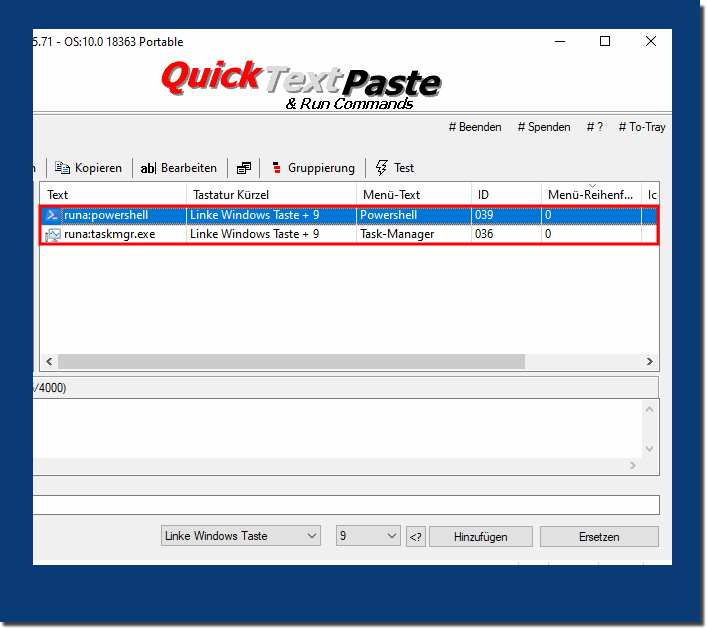Sort by the Menü-Reihenf... column header
This screenshot has width=707, height=629.
tap(591, 195)
